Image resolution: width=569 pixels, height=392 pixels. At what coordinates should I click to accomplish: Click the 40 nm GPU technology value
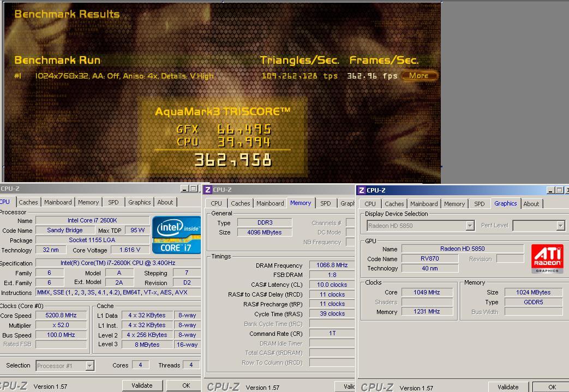click(x=430, y=268)
